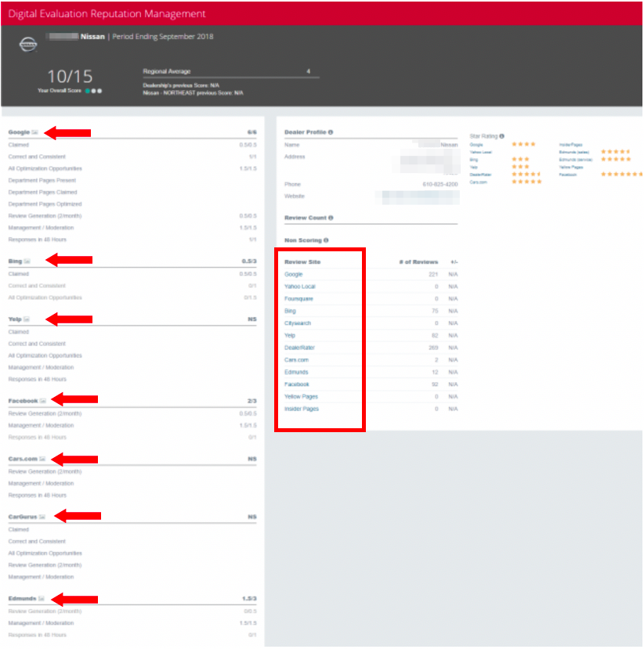This screenshot has width=644, height=649.
Task: Click the 10/15 overall score
Action: pyautogui.click(x=70, y=77)
